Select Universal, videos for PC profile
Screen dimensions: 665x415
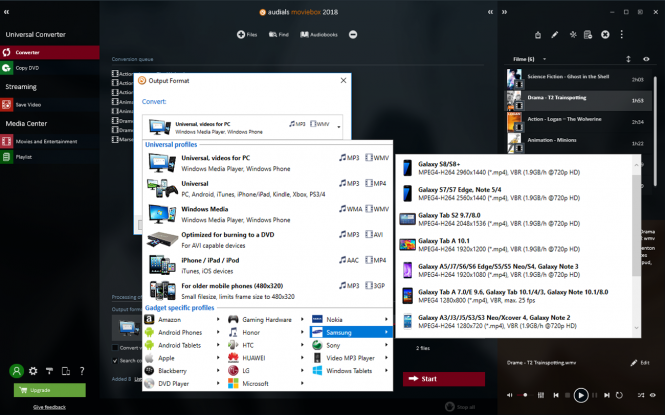(268, 163)
